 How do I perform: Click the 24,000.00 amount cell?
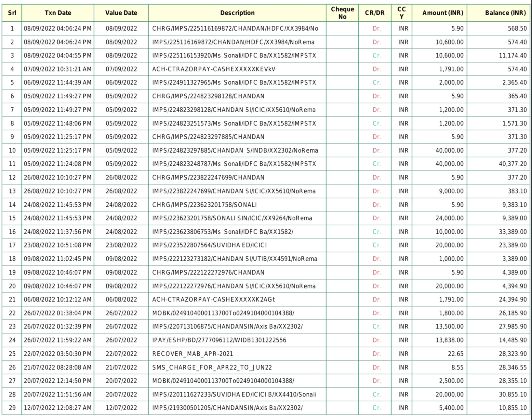click(x=449, y=218)
